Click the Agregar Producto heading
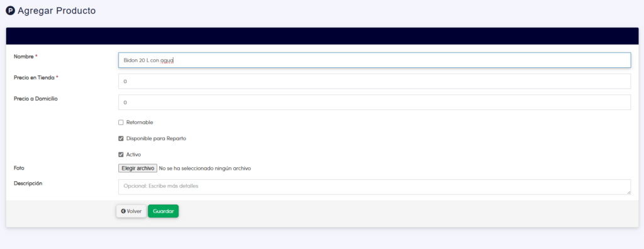The height and width of the screenshot is (249, 644). click(57, 11)
